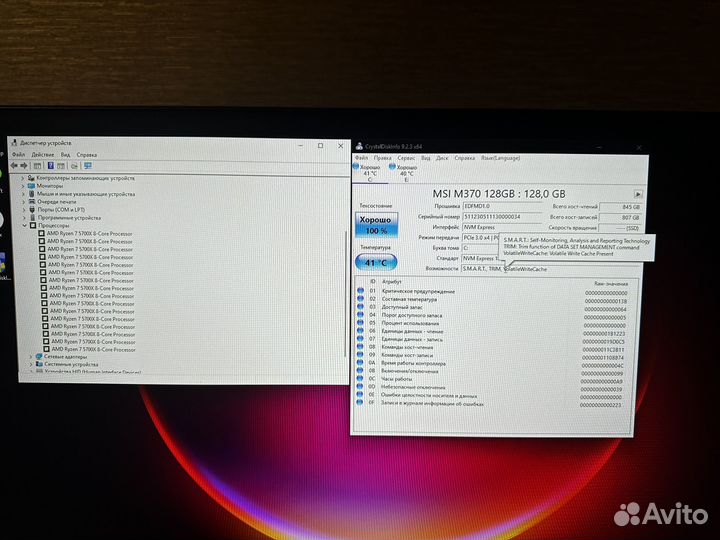This screenshot has height=540, width=720.
Task: Select the first AMD Ryzen 7 5700X processor entry
Action: pyautogui.click(x=90, y=233)
